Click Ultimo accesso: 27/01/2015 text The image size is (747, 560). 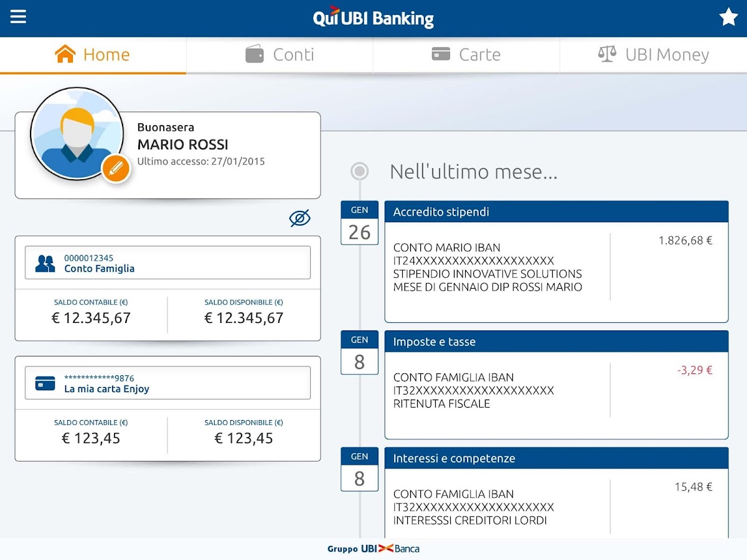click(201, 162)
